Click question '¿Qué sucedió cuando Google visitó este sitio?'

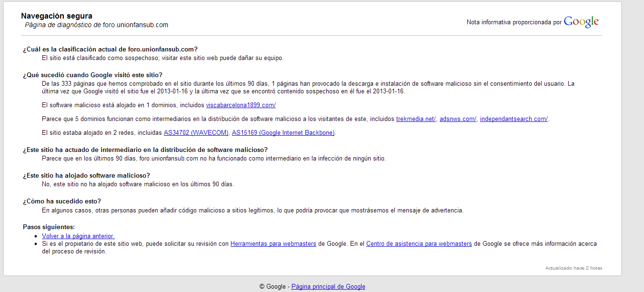[x=92, y=75]
